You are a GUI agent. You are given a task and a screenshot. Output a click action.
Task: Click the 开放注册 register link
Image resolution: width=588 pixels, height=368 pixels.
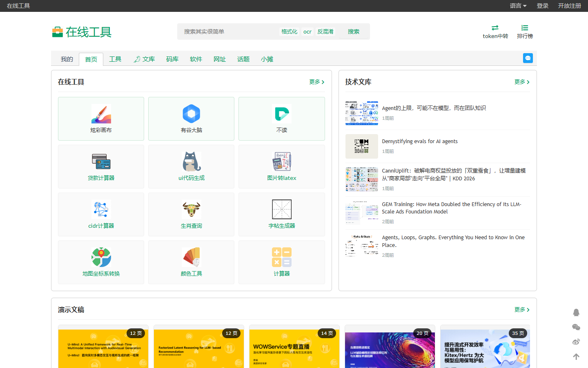570,6
